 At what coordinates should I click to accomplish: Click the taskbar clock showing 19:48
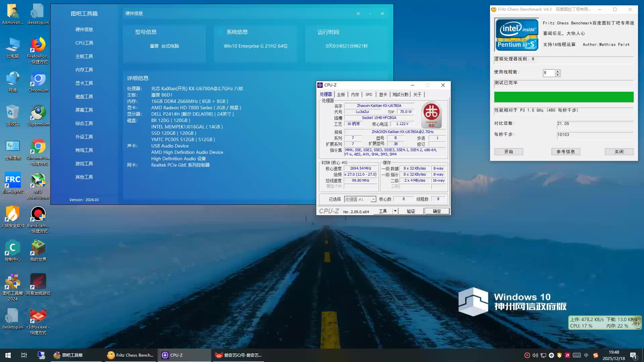(613, 355)
